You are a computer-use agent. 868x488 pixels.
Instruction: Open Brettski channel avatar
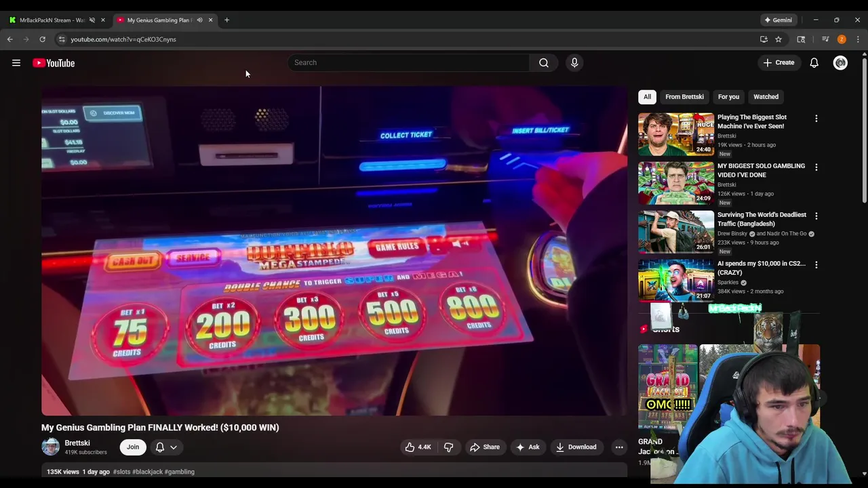51,447
